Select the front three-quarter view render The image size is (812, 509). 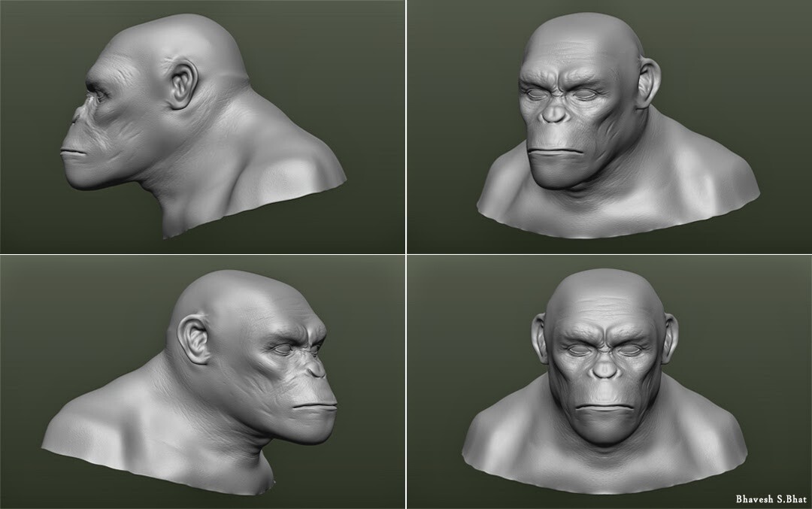[601, 120]
